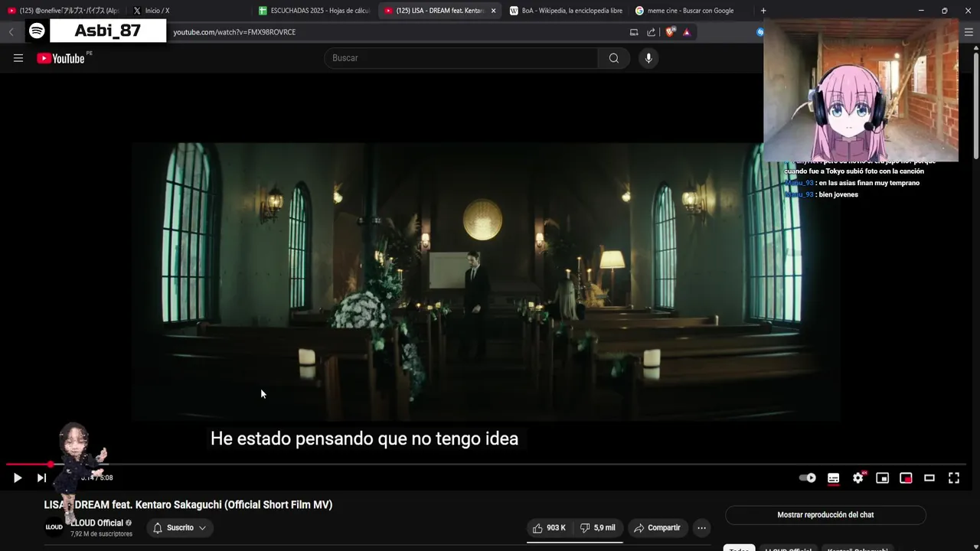Viewport: 980px width, 551px height.
Task: Click the browser address bar URL
Action: [234, 32]
